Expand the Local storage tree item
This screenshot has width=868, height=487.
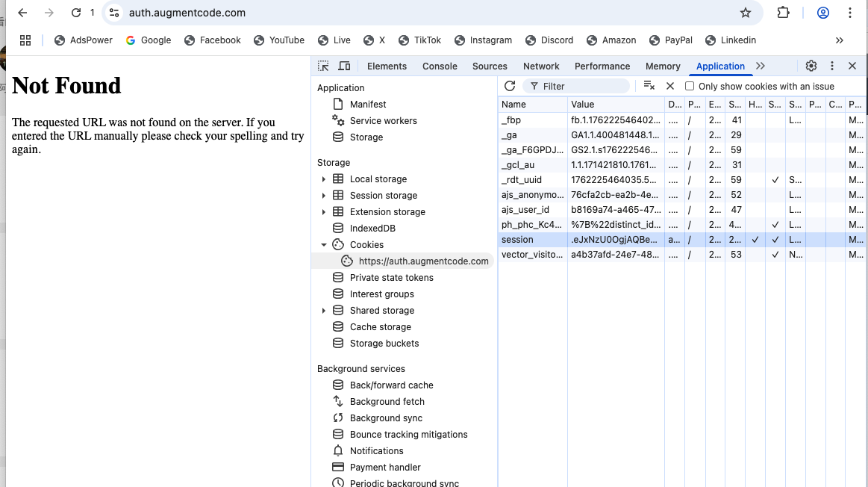(x=323, y=179)
